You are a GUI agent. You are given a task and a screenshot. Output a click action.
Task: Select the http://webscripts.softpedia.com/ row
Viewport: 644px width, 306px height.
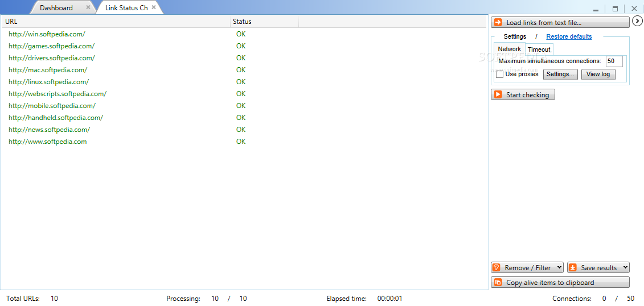click(244, 93)
